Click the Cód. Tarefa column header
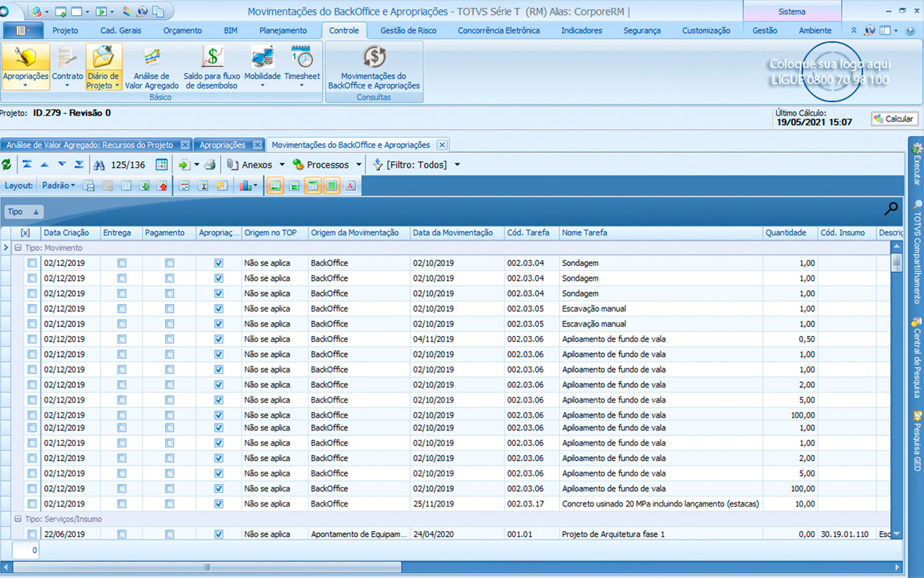The image size is (924, 578). (532, 233)
